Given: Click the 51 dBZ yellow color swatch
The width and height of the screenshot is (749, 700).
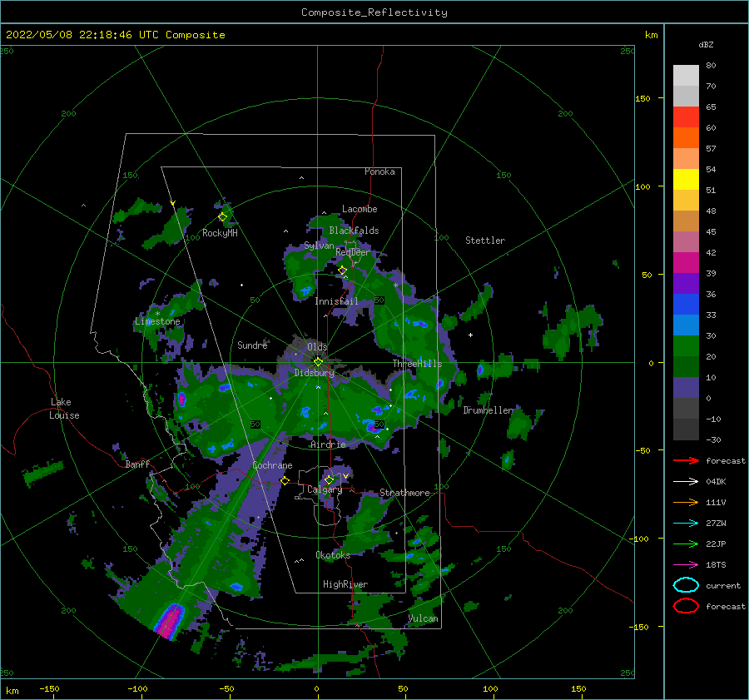Looking at the screenshot, I should [x=686, y=180].
